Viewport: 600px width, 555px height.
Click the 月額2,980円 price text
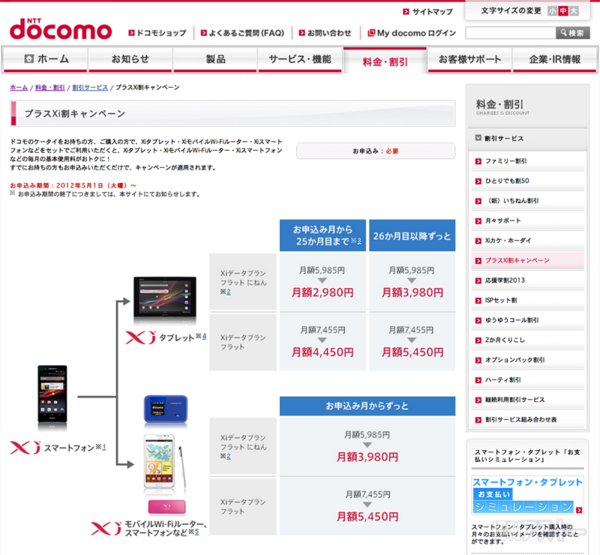[322, 293]
